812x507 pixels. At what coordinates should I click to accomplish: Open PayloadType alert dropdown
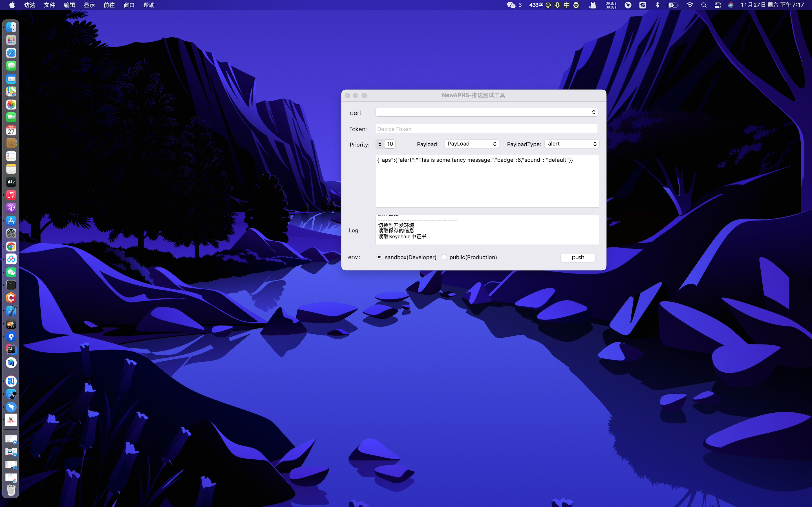[x=572, y=144]
